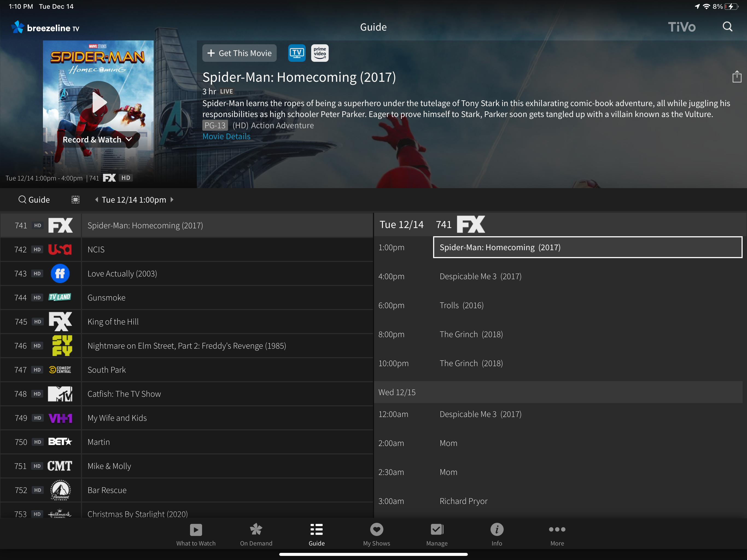Select Christmas By Starlight (2020) program
The width and height of the screenshot is (747, 560).
pyautogui.click(x=227, y=511)
